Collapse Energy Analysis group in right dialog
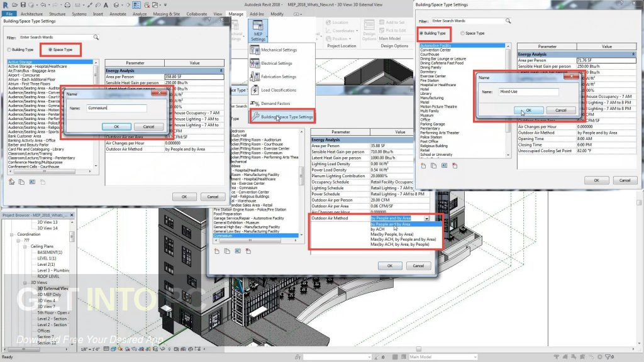Screen dimensions: 644x362 tap(633, 54)
